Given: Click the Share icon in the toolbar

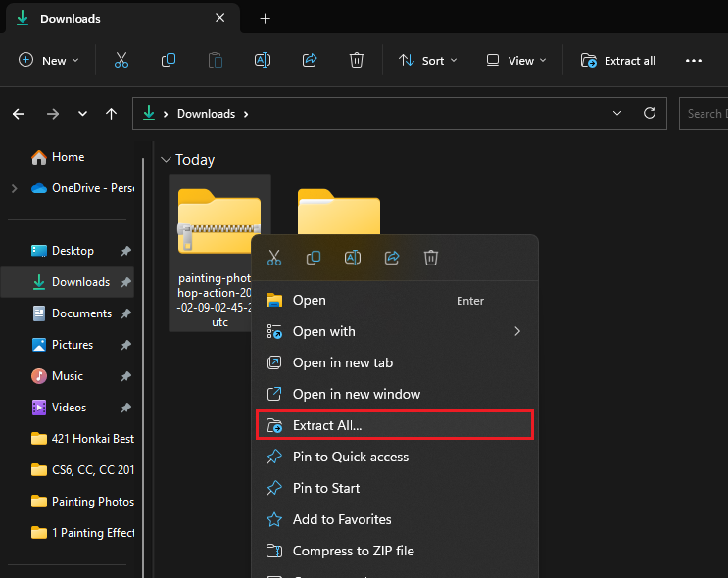Looking at the screenshot, I should point(310,61).
